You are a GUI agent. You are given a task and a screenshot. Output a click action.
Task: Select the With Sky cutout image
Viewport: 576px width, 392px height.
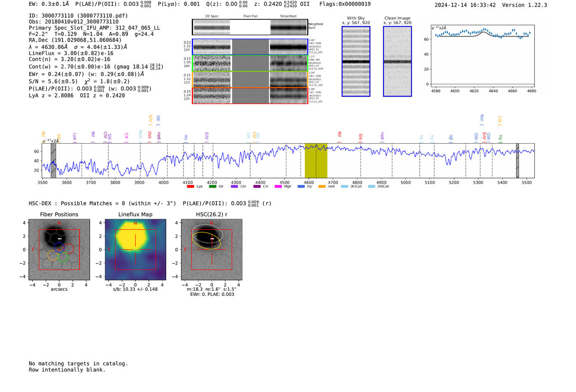coord(356,61)
